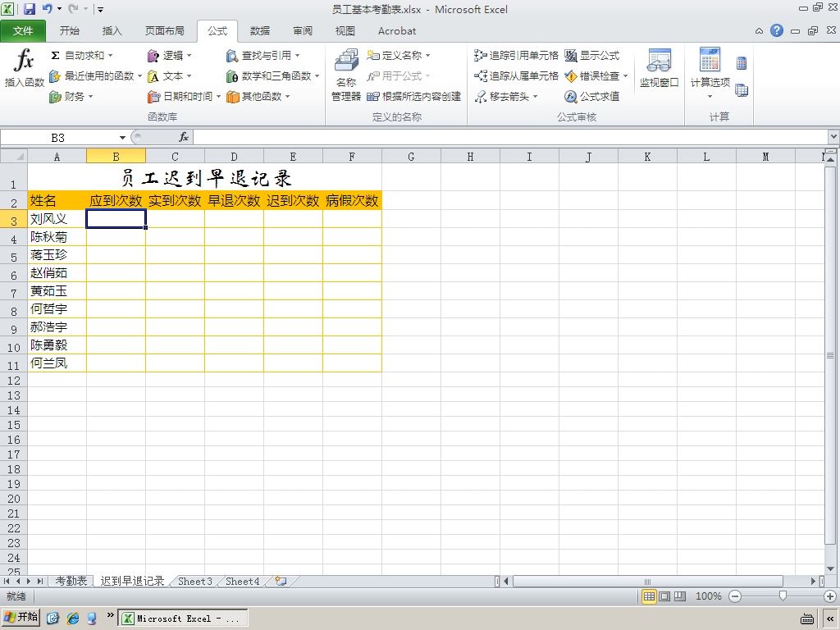Click zoom in plus button
The image size is (840, 630).
click(x=830, y=596)
